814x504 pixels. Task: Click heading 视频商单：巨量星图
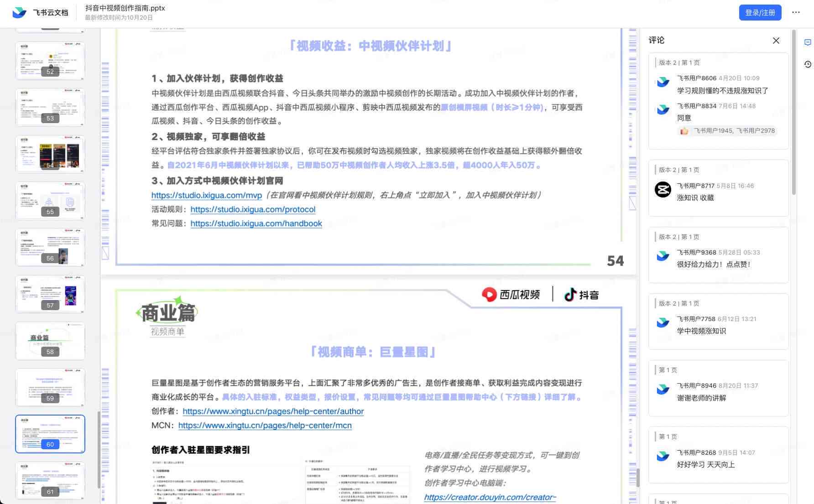coord(373,352)
